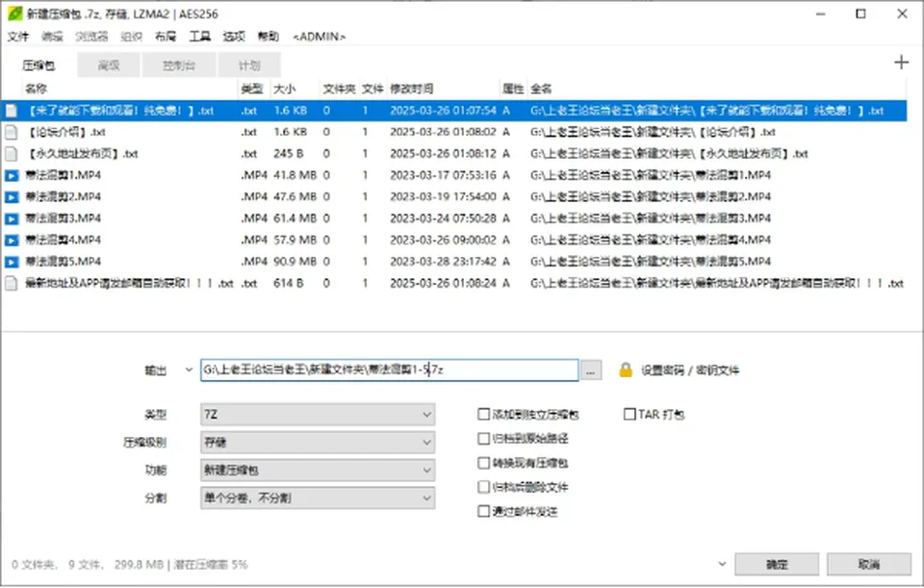The height and width of the screenshot is (588, 924).
Task: Open the 分割 dropdown for volume splitting
Action: click(x=318, y=498)
